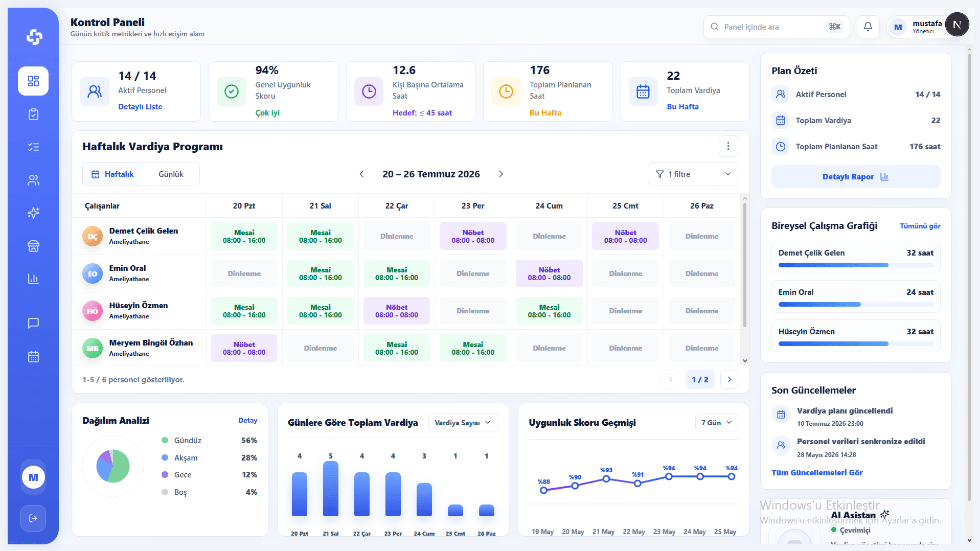Click the Panel içinde ara search field

click(777, 27)
